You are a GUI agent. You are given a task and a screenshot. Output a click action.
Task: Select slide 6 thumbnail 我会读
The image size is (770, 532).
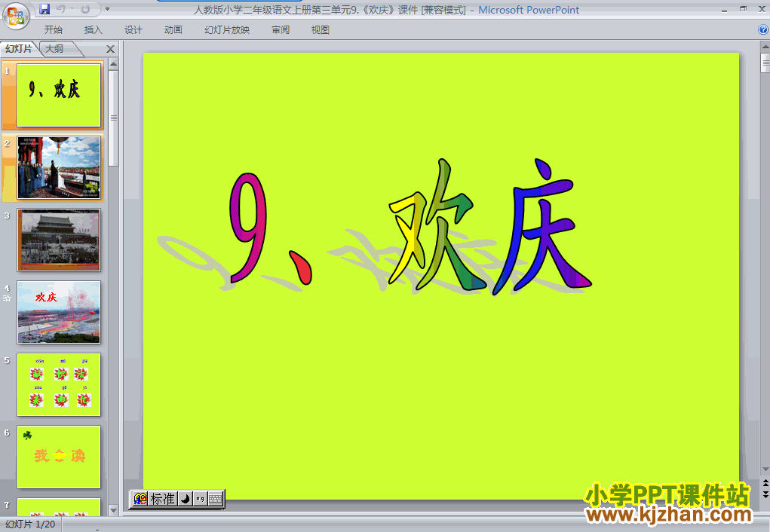[x=59, y=457]
